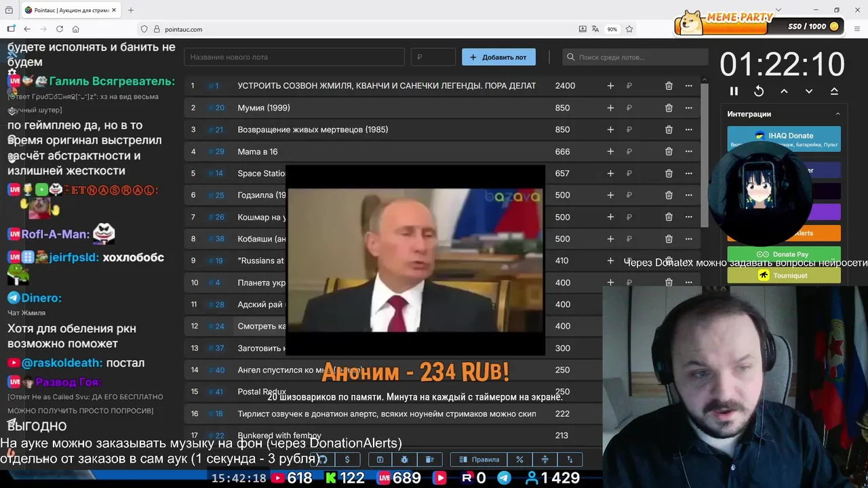
Task: Open more options for Возвращение живых мертвецов
Action: [688, 129]
